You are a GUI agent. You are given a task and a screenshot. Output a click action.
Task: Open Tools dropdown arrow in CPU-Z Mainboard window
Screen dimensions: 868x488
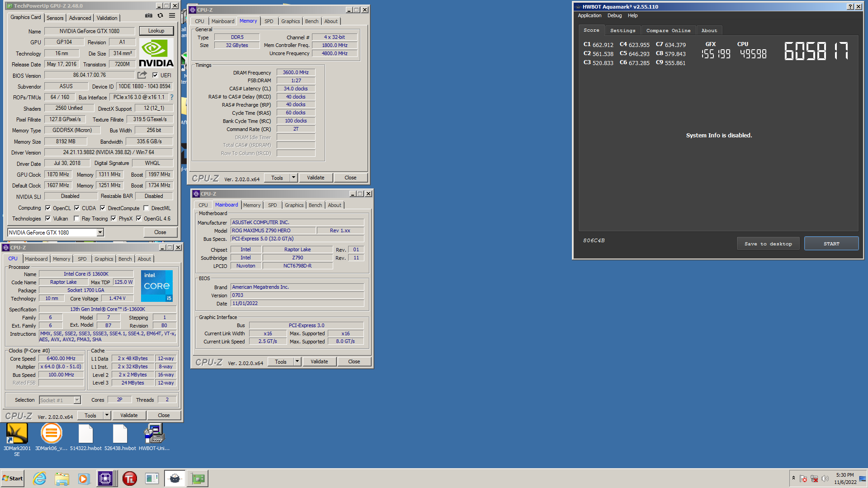click(297, 361)
